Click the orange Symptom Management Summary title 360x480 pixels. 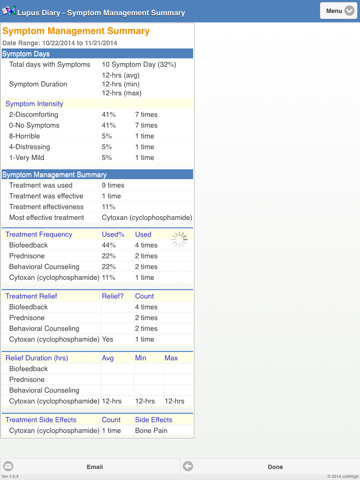76,31
